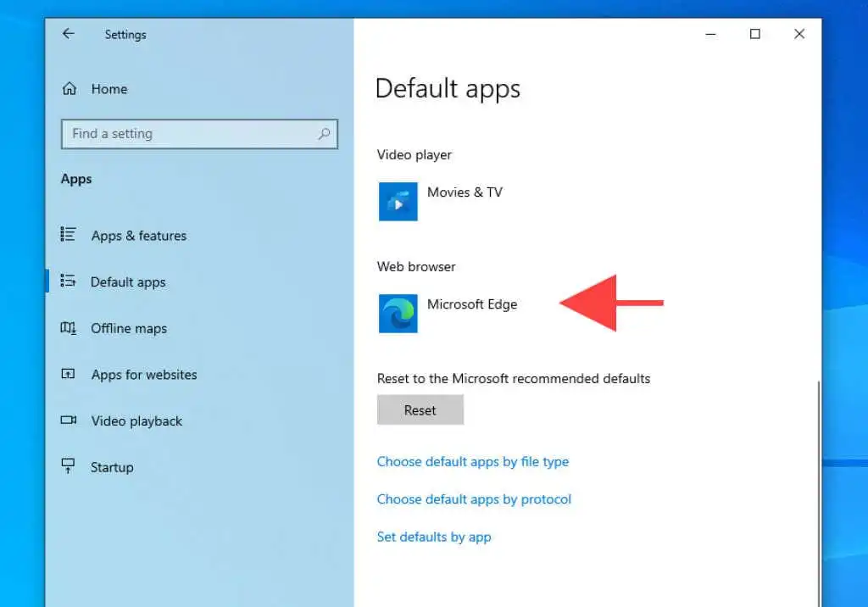868x607 pixels.
Task: Minimize the Settings window
Action: pyautogui.click(x=711, y=35)
